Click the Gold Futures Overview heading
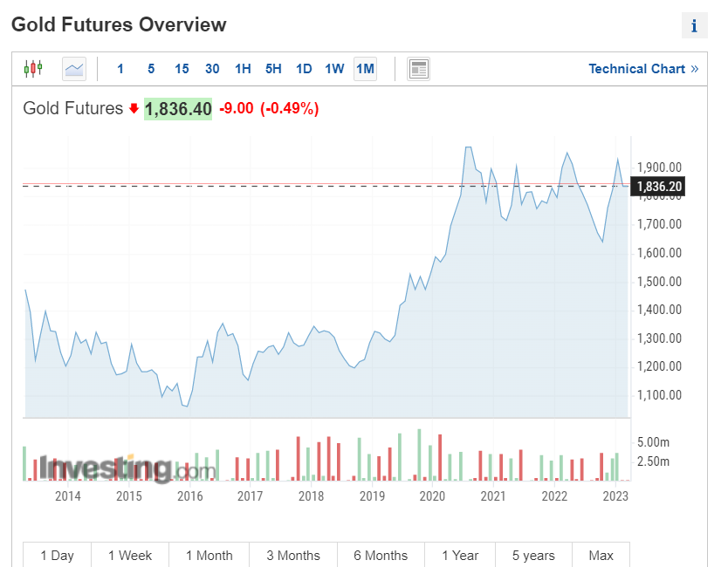The width and height of the screenshot is (728, 567). click(119, 24)
